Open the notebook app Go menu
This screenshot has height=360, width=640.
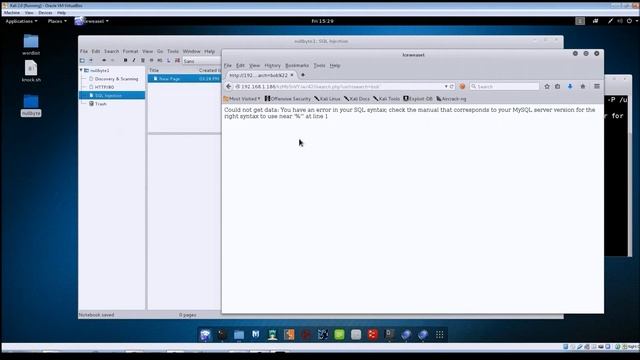[160, 51]
